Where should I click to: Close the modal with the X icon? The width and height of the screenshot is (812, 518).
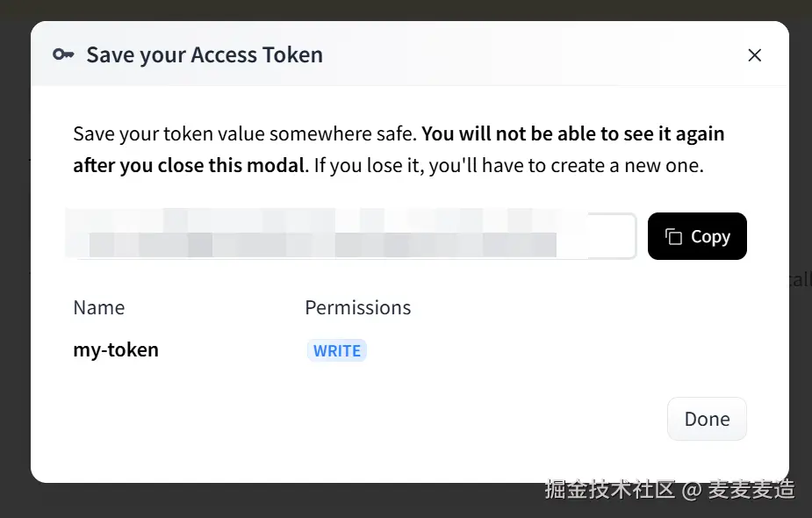coord(755,55)
